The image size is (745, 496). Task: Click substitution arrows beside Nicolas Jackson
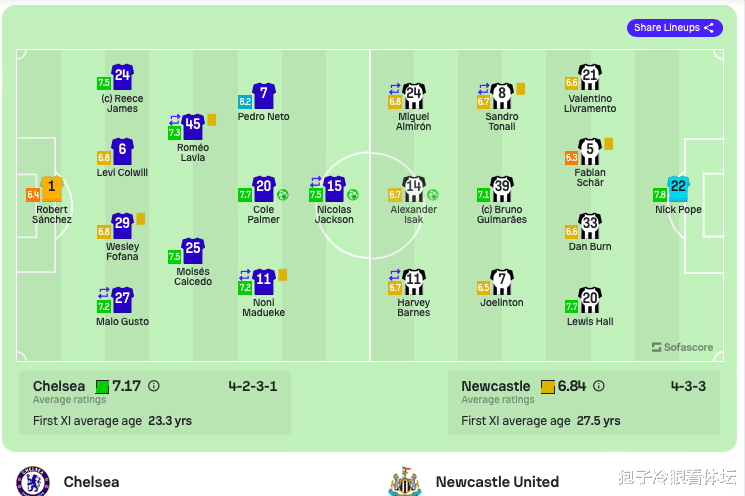point(315,181)
